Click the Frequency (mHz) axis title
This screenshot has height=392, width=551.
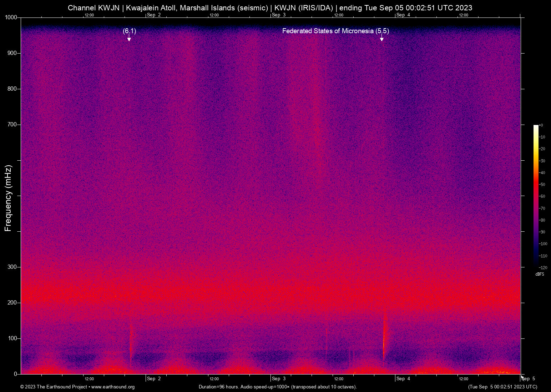pyautogui.click(x=8, y=198)
